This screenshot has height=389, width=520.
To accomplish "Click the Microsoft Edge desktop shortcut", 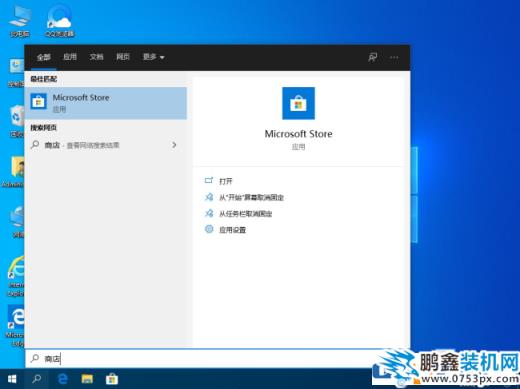I will (x=15, y=325).
